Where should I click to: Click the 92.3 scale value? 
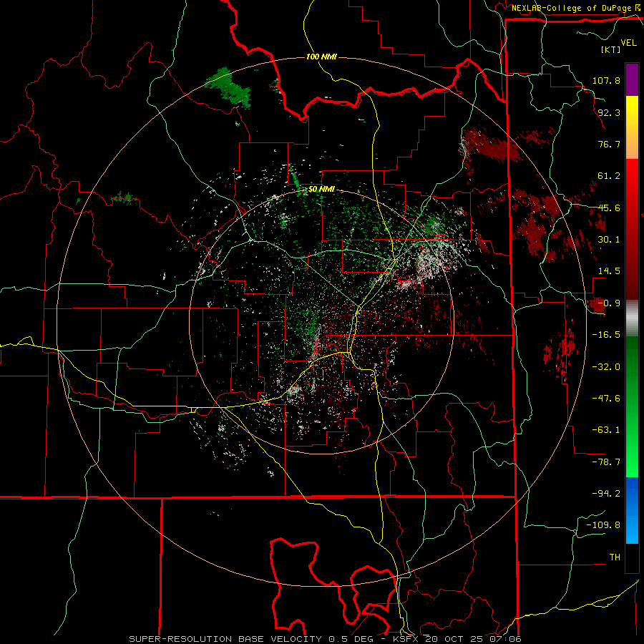(x=609, y=112)
